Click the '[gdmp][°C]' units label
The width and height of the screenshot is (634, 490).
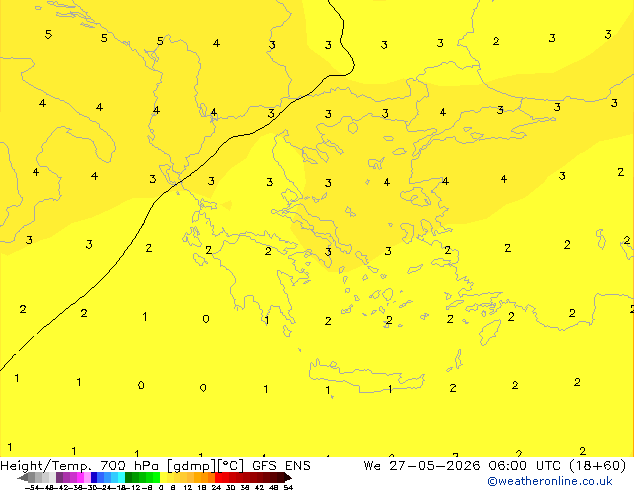(x=206, y=466)
